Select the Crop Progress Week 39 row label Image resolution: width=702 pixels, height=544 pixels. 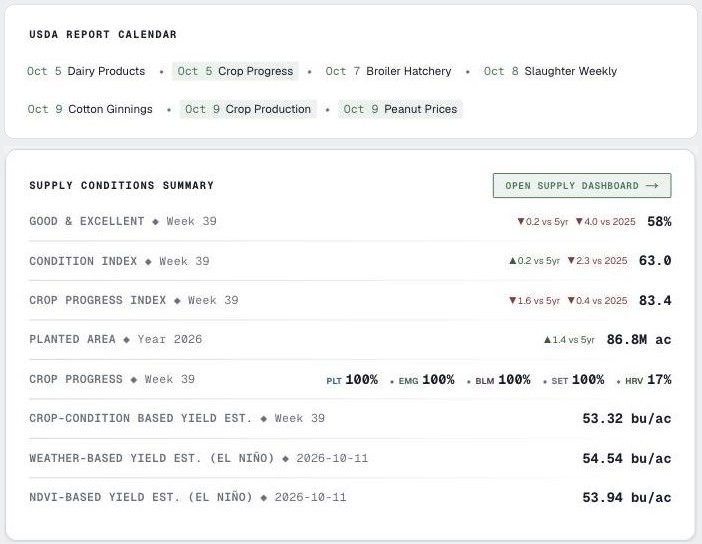point(112,379)
